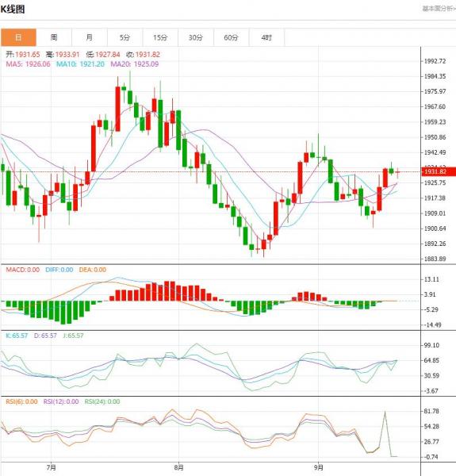456x476 pixels.
Task: Click the 7月 marker on time axis
Action: [x=52, y=467]
